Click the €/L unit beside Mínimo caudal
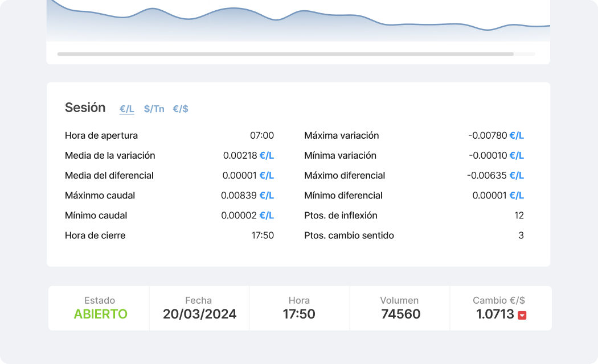The image size is (598, 364). [x=267, y=216]
